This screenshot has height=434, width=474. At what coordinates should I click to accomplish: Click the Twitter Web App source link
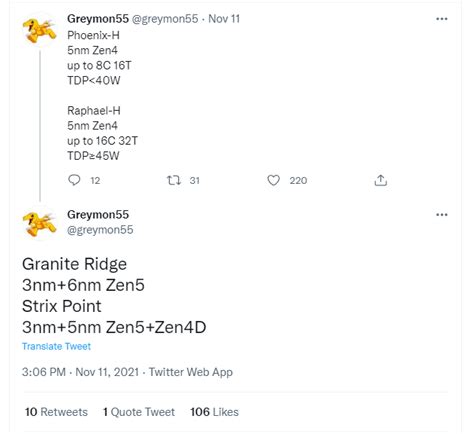pyautogui.click(x=191, y=372)
